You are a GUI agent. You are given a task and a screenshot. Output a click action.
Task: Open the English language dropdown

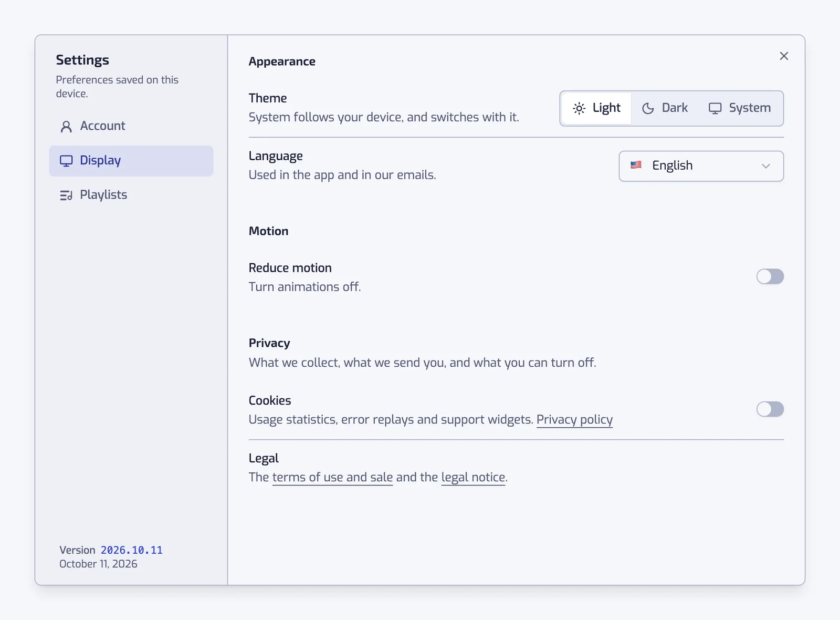[701, 166]
